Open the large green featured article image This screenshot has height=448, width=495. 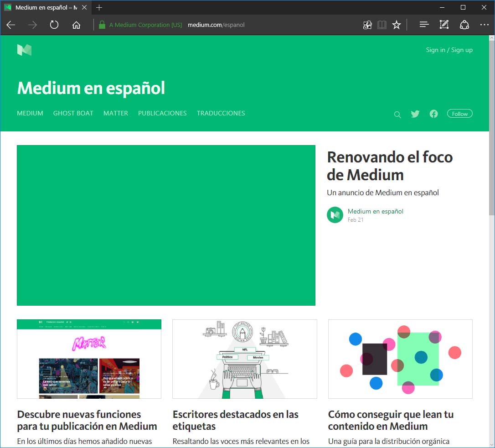[166, 225]
